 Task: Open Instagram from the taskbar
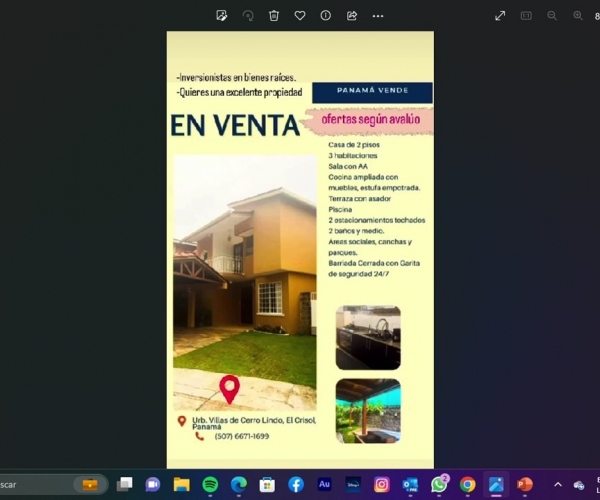382,485
